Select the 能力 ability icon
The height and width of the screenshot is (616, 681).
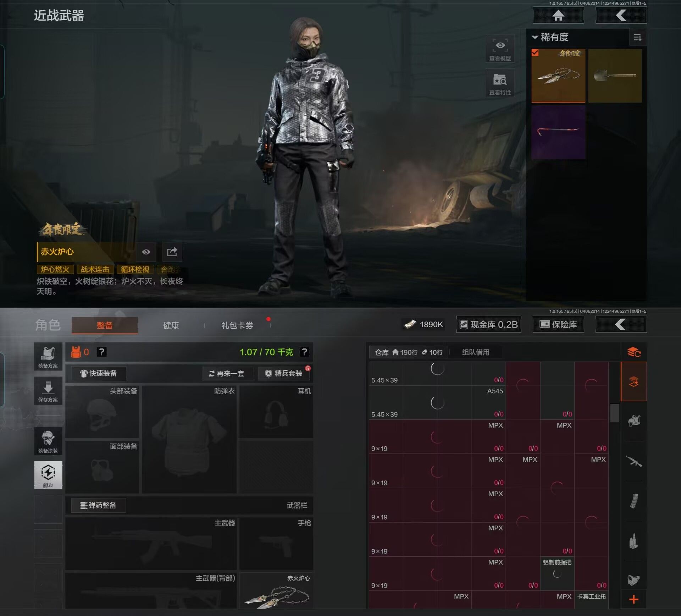[x=48, y=475]
